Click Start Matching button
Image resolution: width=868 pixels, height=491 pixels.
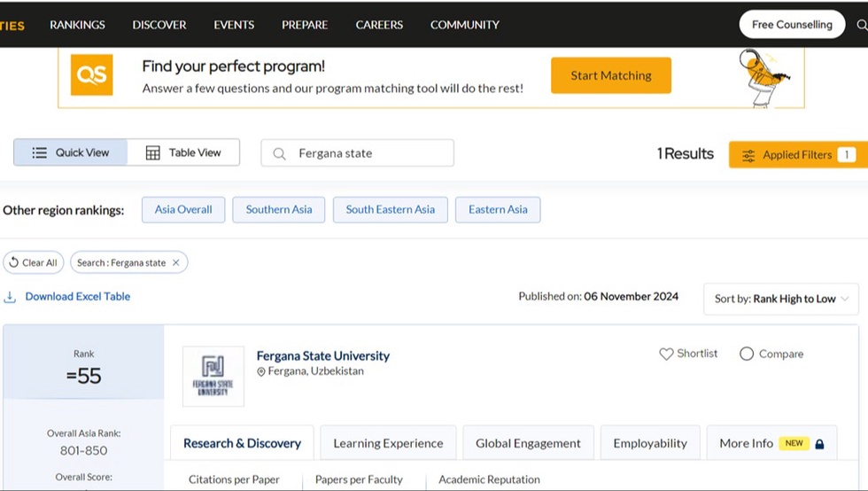[x=610, y=75]
